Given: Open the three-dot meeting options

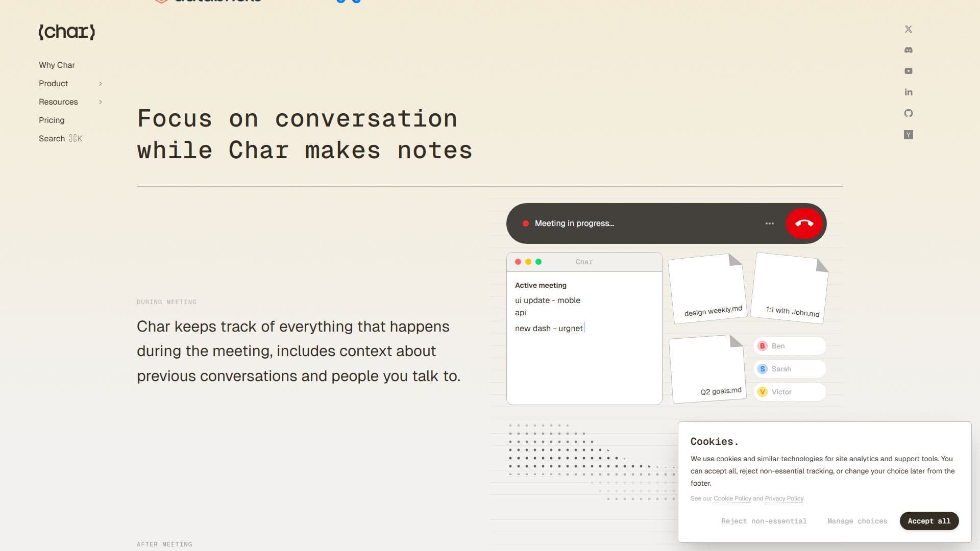Looking at the screenshot, I should [x=769, y=223].
